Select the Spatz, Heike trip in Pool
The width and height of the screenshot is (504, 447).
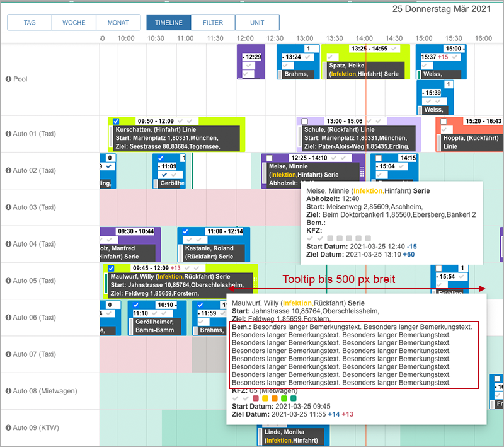point(365,69)
